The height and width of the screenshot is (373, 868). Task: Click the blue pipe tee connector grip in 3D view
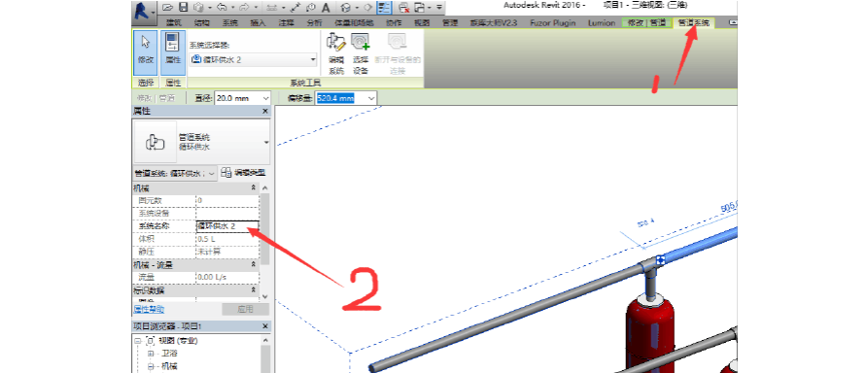[x=659, y=259]
